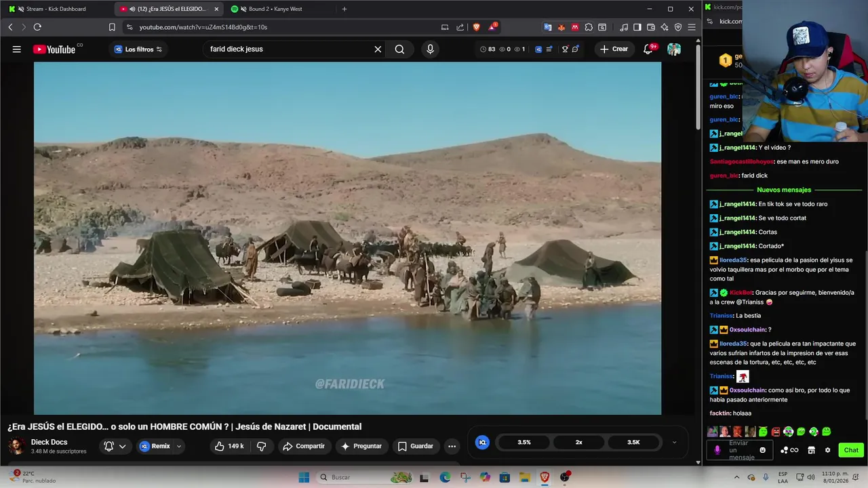
Task: Toggle the browser sidebar panel
Action: click(x=637, y=27)
